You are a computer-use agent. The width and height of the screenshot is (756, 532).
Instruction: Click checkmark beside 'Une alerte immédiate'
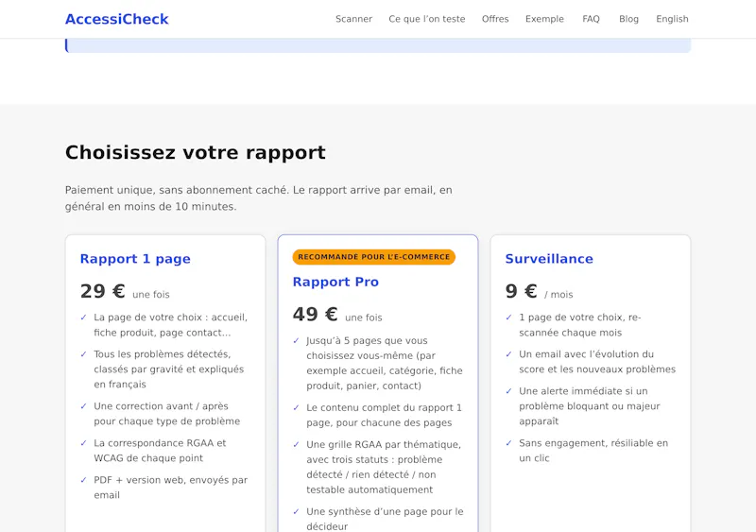click(x=508, y=390)
